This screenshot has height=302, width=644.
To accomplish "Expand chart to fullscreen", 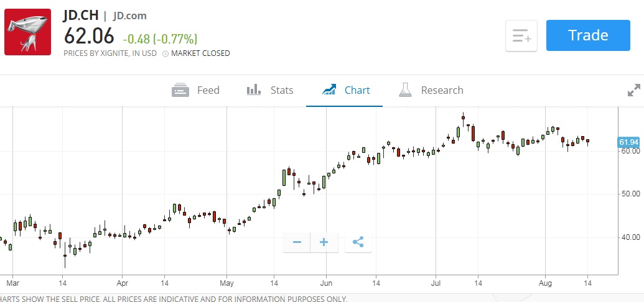I will (633, 91).
